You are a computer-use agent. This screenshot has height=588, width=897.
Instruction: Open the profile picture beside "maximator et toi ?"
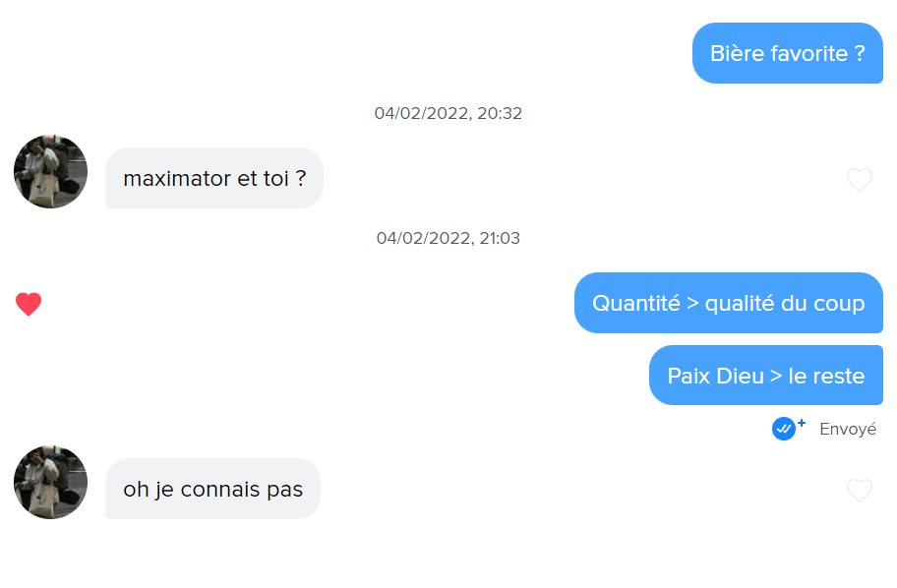coord(50,172)
